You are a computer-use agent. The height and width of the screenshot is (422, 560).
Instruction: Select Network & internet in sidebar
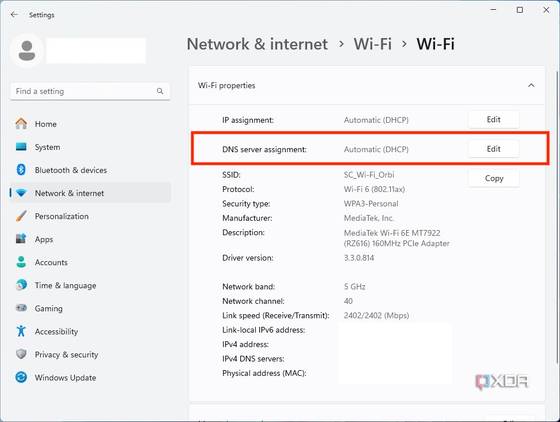pyautogui.click(x=90, y=193)
